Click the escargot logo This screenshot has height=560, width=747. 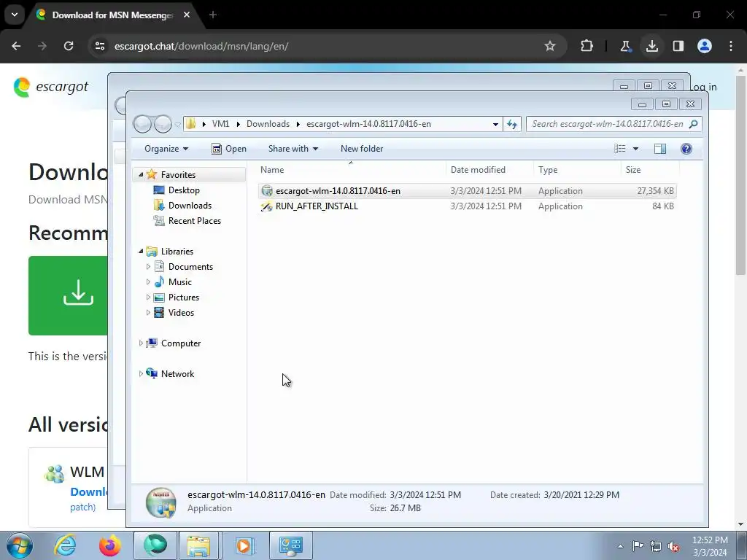(51, 87)
